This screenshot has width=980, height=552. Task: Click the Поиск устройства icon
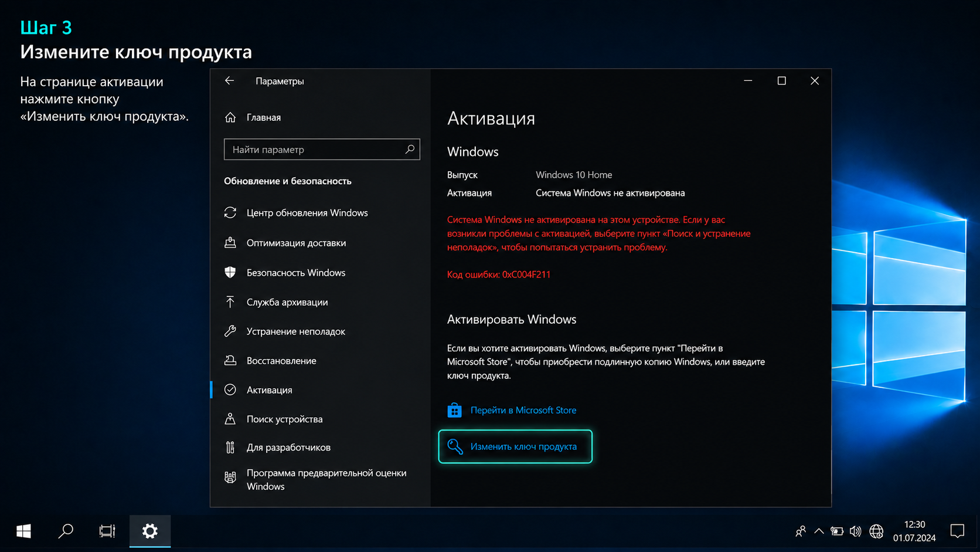(x=230, y=419)
